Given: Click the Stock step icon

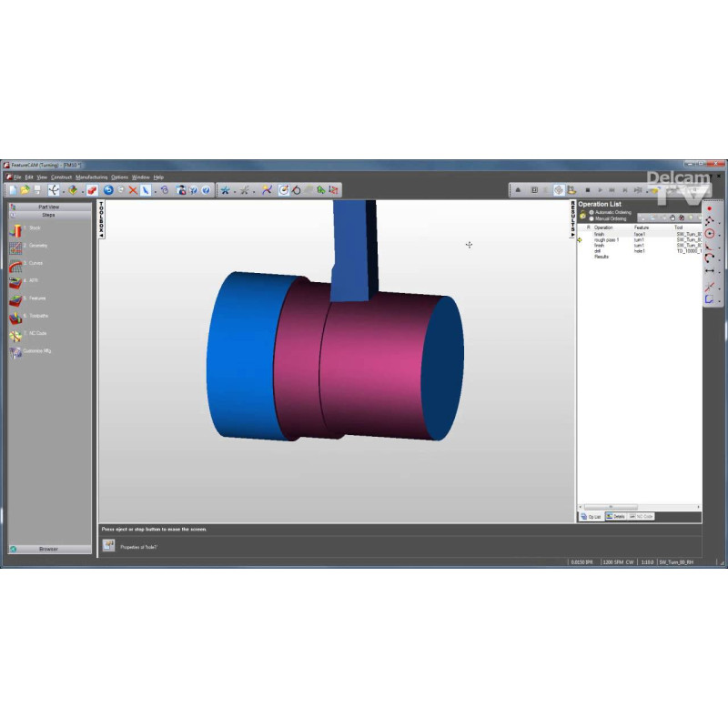Looking at the screenshot, I should [15, 228].
